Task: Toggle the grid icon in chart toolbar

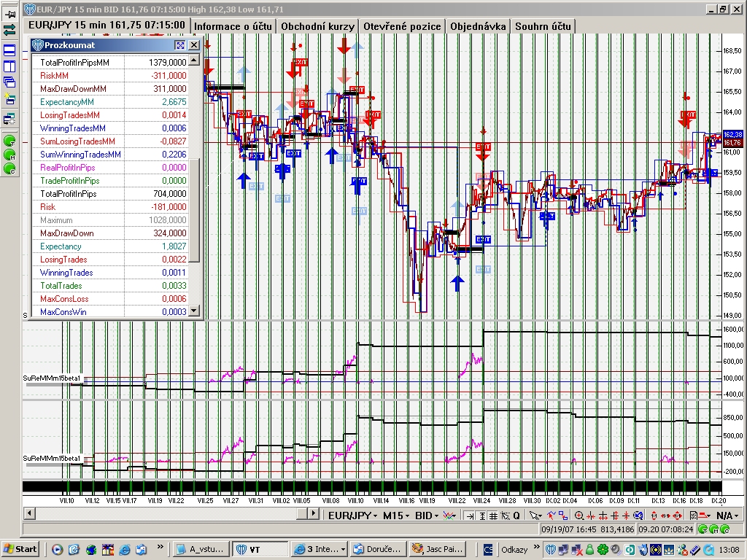Action: tap(492, 516)
